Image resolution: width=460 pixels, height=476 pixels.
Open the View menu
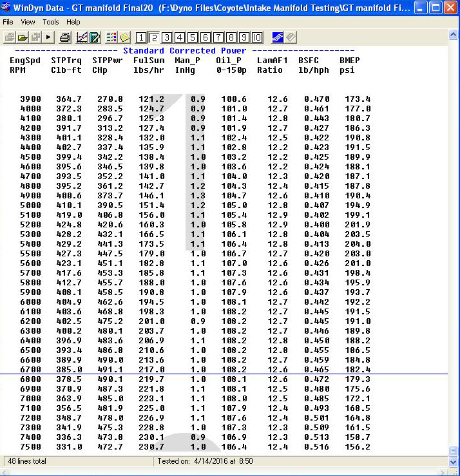click(28, 22)
